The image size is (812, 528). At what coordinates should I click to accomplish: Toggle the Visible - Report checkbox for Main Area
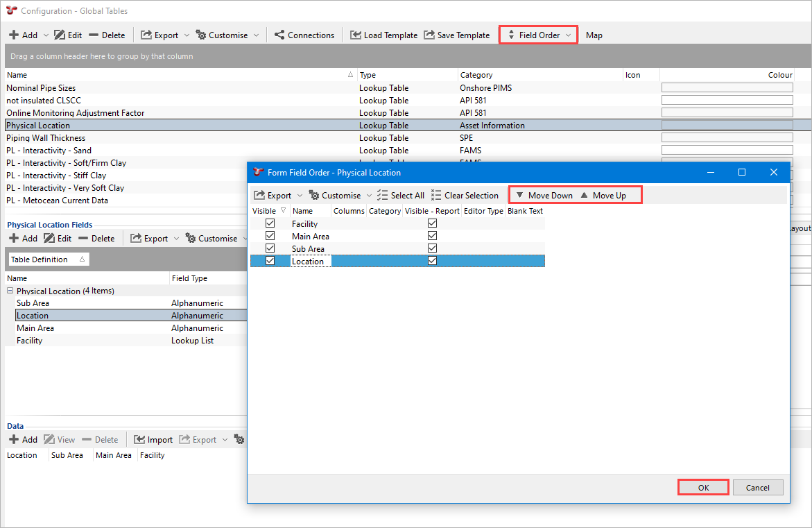coord(433,236)
